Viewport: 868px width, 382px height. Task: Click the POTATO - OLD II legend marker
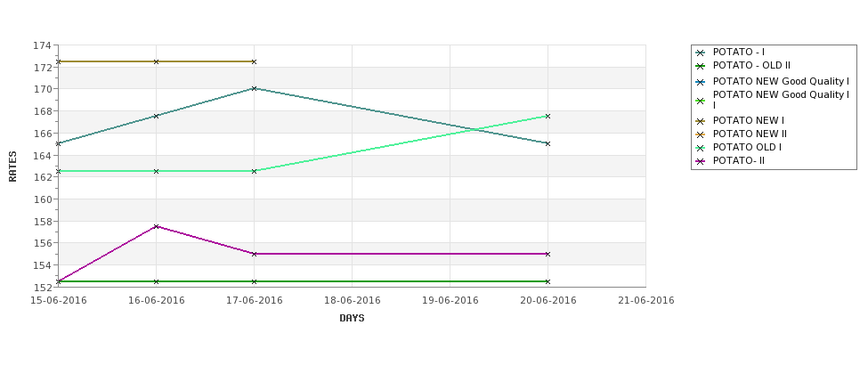click(701, 66)
